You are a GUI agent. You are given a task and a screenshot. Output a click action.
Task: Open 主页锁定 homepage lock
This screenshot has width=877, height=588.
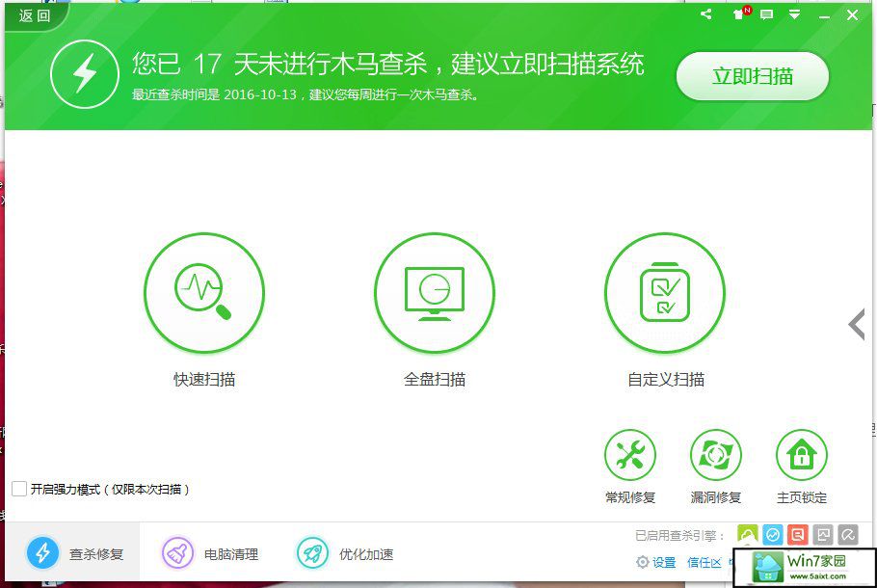(802, 455)
